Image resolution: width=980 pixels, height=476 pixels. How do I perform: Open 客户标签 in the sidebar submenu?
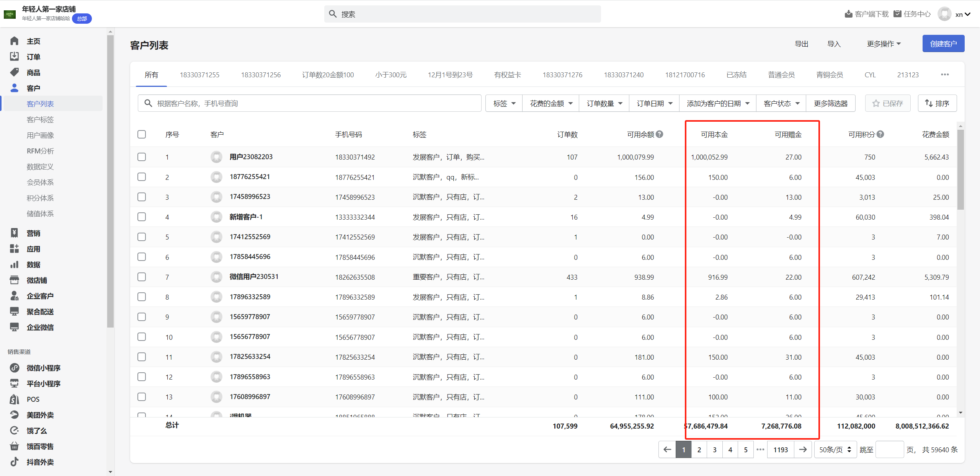click(x=40, y=120)
